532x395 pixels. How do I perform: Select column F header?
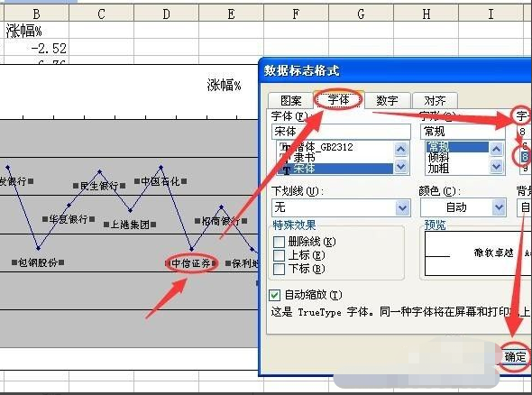point(296,14)
